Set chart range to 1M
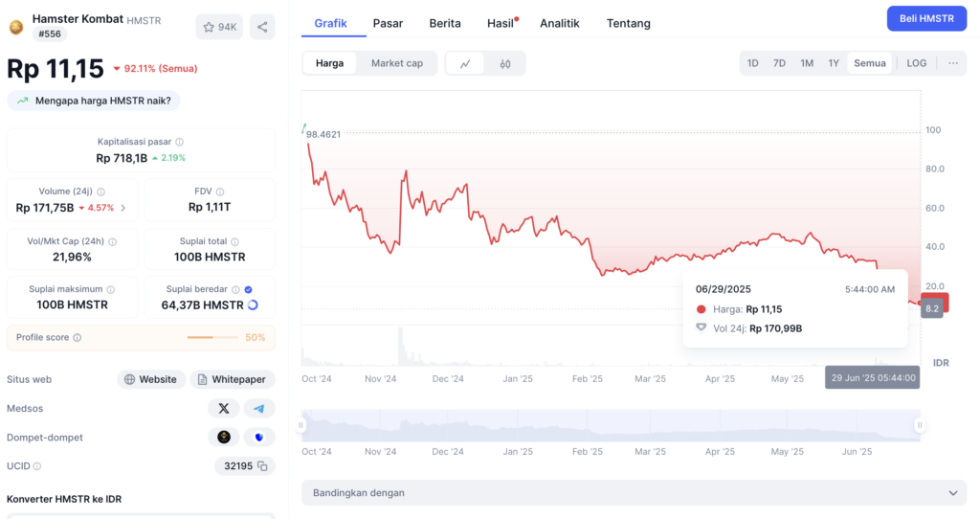 click(x=807, y=63)
